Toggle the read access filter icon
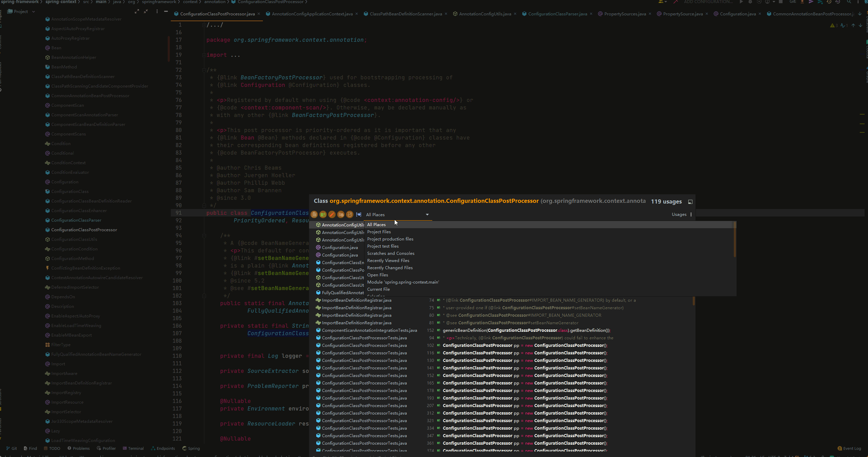 click(323, 214)
